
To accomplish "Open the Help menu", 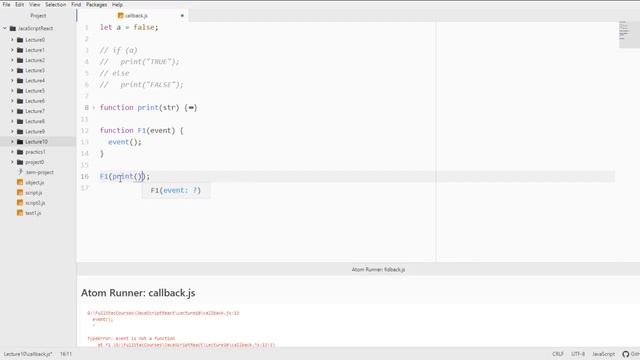I will [117, 4].
